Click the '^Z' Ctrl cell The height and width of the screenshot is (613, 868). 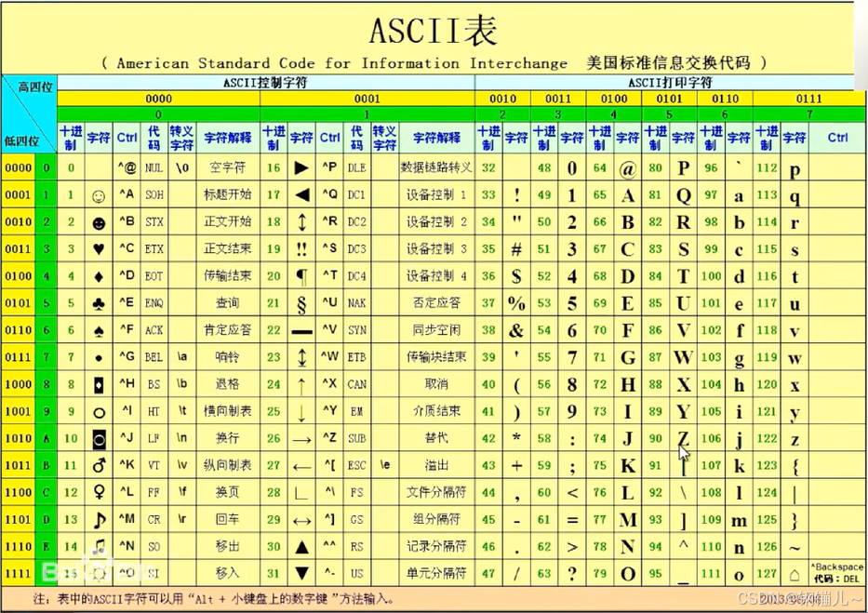tap(330, 437)
